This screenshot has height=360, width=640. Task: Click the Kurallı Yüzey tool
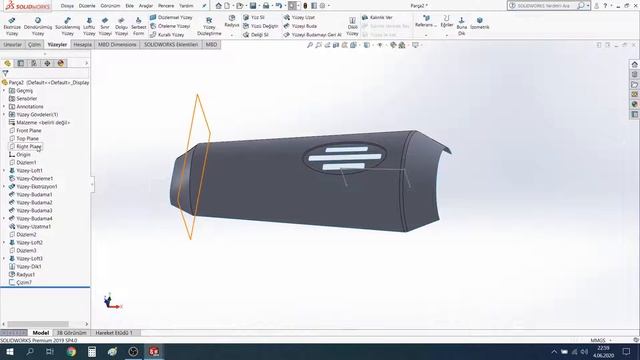click(x=167, y=35)
